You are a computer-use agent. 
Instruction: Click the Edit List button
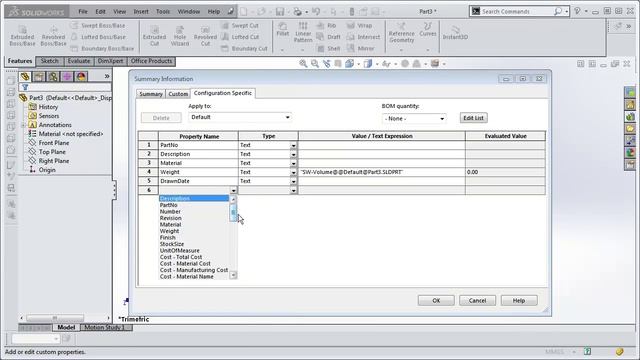pyautogui.click(x=473, y=118)
